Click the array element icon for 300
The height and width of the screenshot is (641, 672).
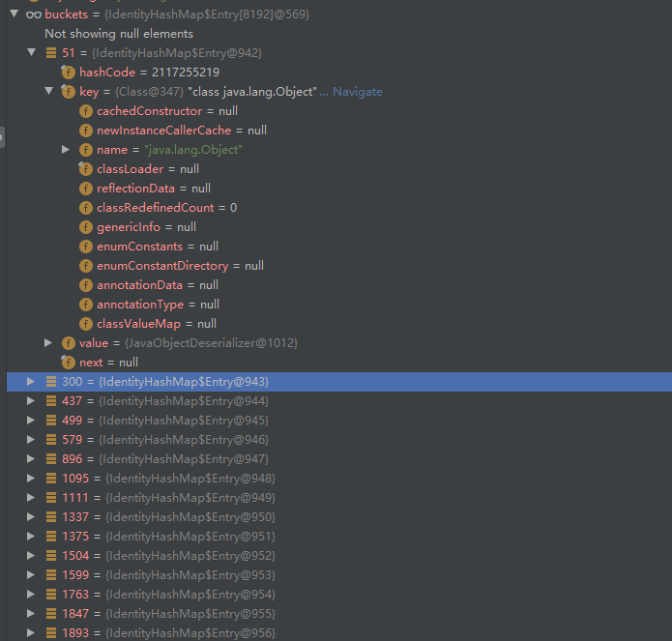pos(51,381)
